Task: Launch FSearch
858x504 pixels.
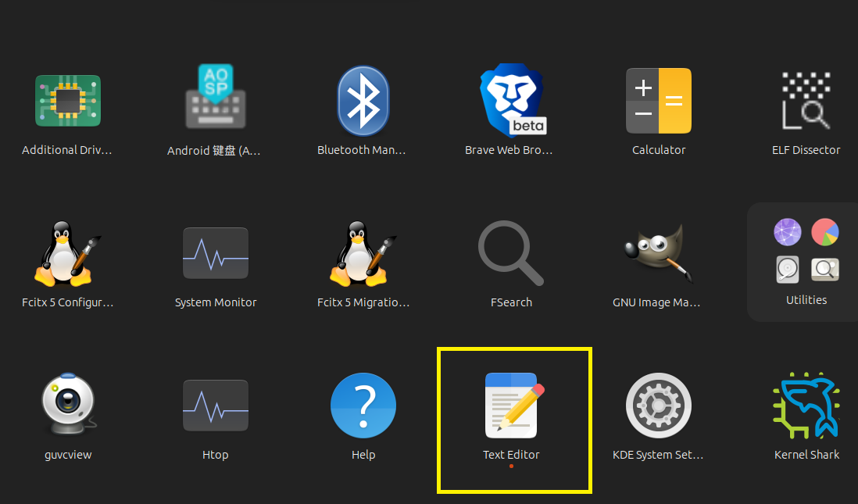Action: point(511,253)
